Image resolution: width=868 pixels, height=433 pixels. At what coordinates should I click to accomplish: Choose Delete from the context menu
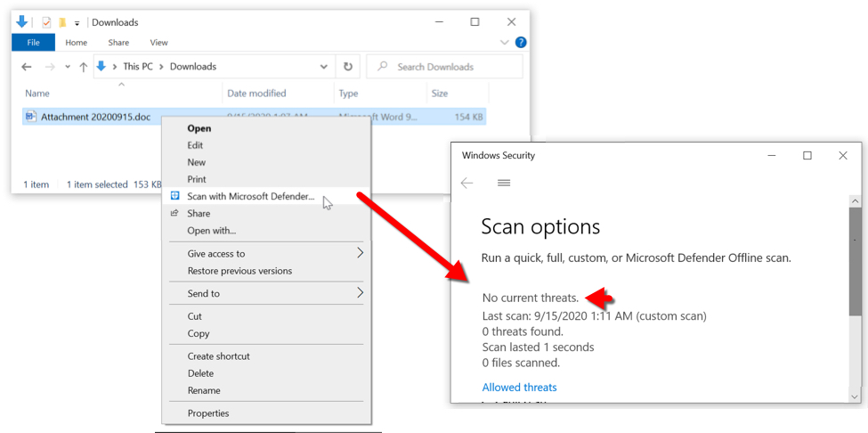(267, 373)
